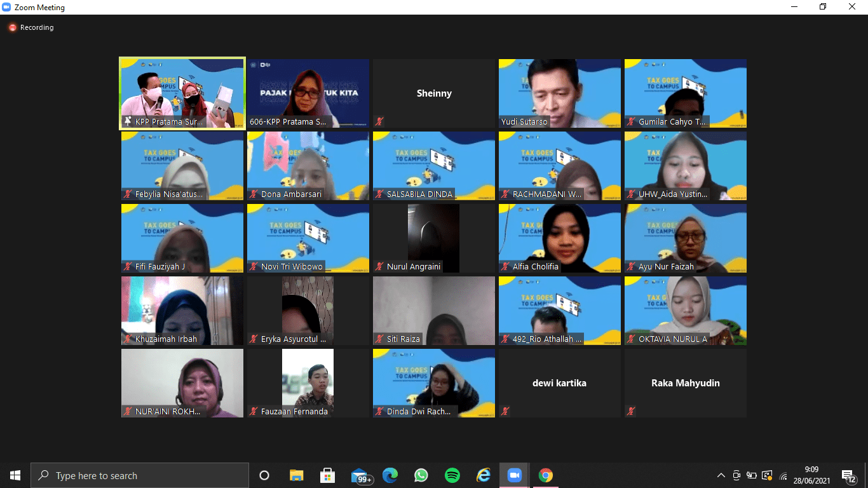Click muted mic icon on Raka Mahyudin's tile
This screenshot has width=868, height=488.
pos(631,411)
